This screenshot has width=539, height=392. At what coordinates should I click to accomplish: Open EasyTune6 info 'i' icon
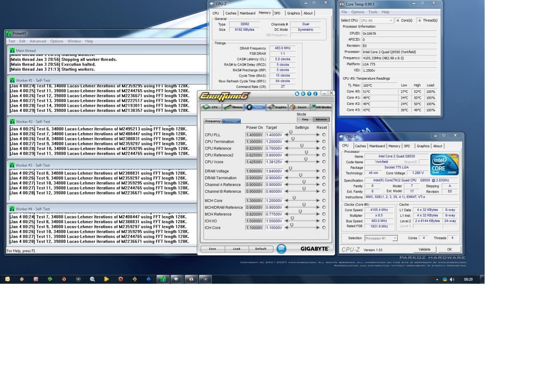click(315, 94)
